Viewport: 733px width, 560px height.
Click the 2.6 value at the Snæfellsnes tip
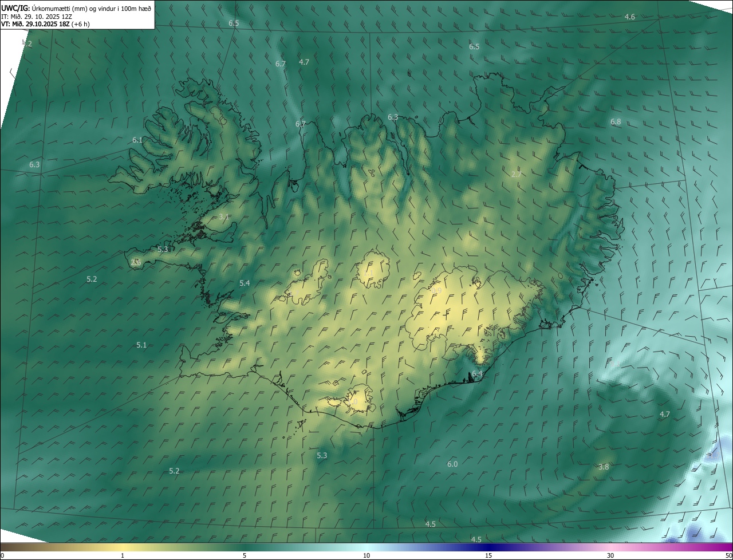(136, 262)
